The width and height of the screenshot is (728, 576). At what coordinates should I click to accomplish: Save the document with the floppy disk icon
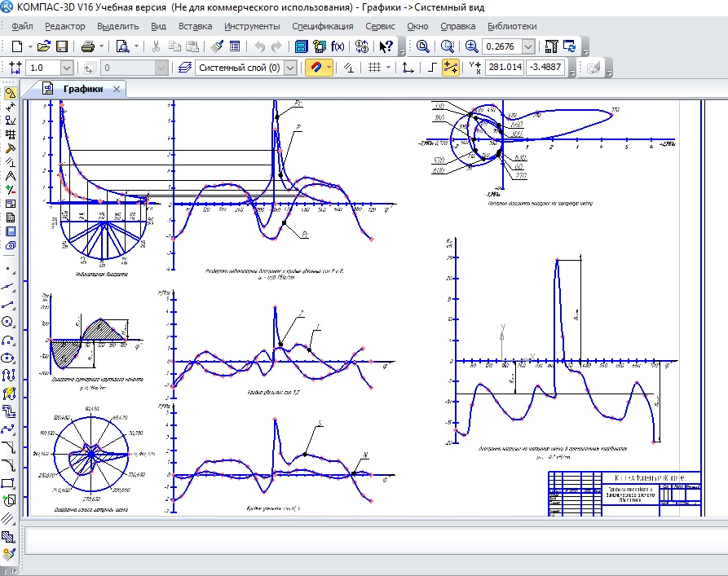[62, 46]
